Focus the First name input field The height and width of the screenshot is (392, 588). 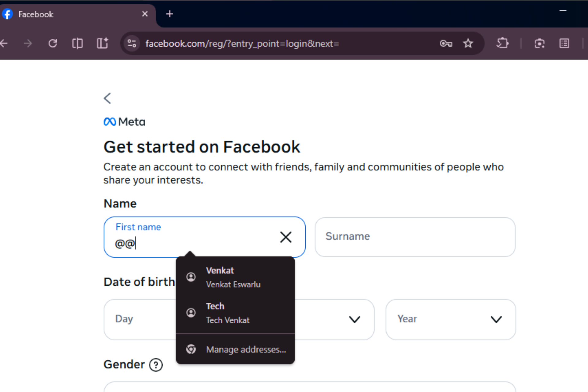click(x=205, y=237)
